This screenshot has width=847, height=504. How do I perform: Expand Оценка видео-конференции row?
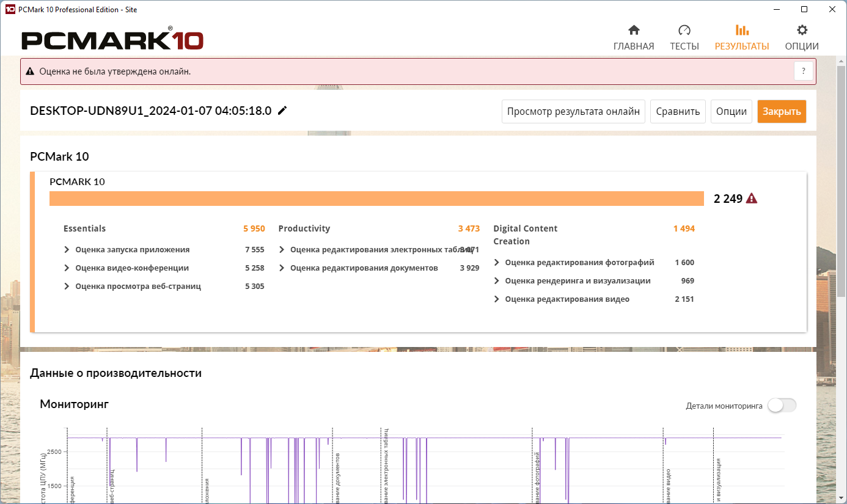click(67, 268)
